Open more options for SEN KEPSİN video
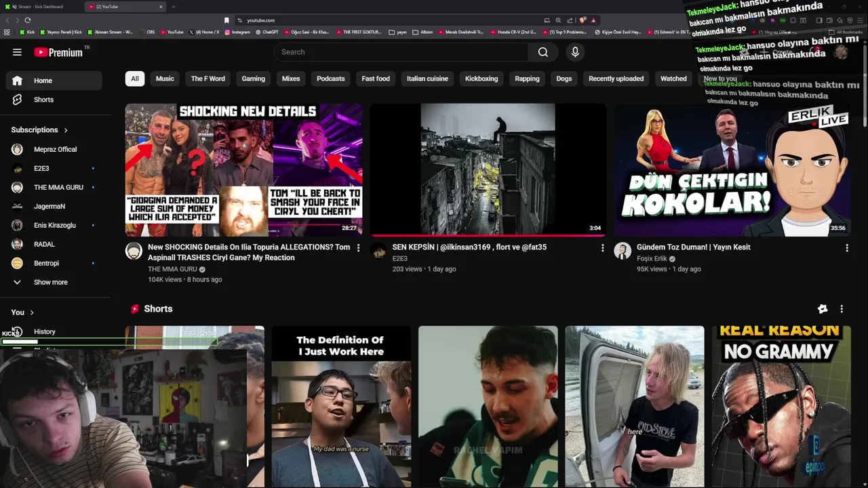This screenshot has width=868, height=488. click(x=602, y=248)
